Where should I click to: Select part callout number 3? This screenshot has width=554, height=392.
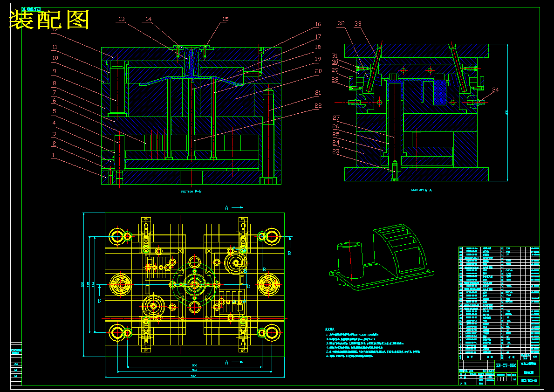coord(54,134)
